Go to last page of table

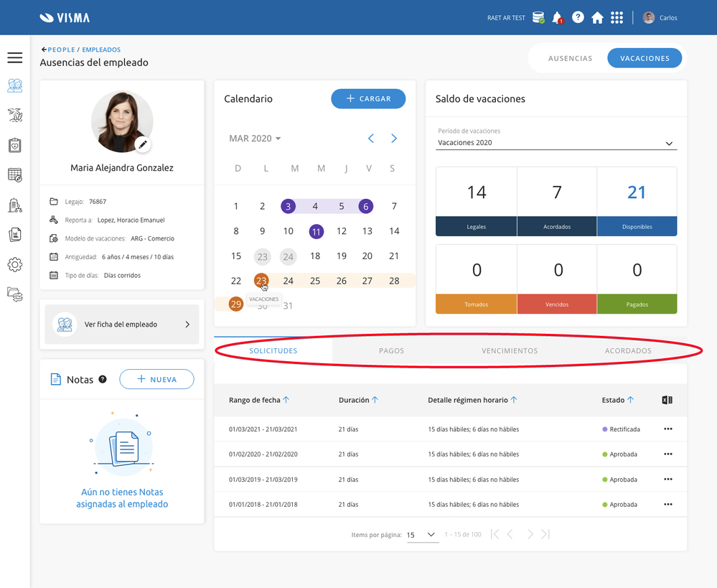pos(545,534)
